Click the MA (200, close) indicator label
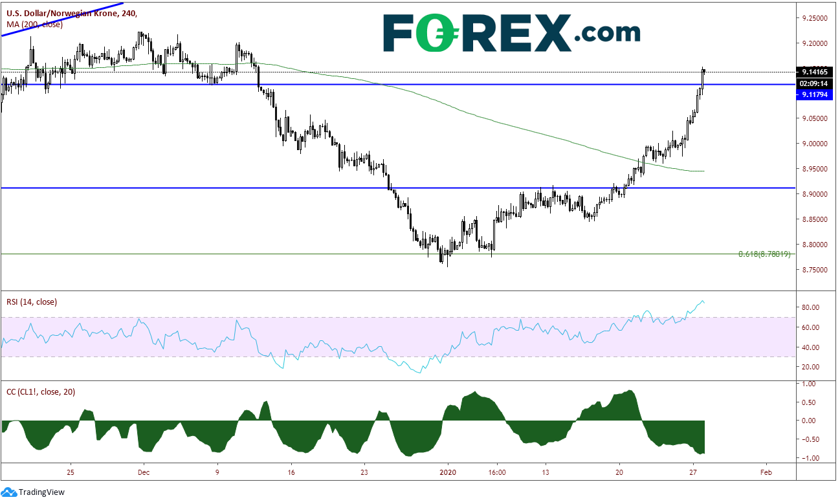Screen dimensions: 840x504 pos(34,24)
